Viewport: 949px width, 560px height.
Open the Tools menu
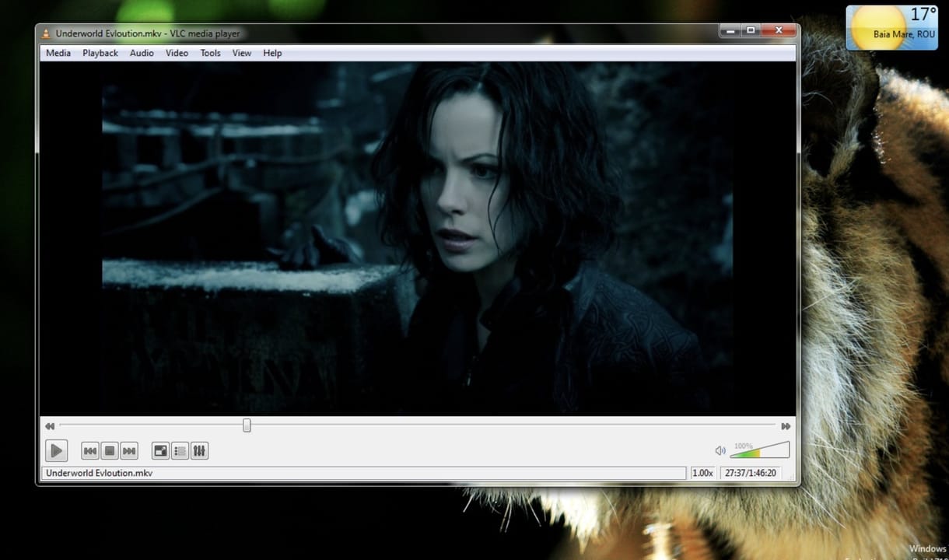(x=210, y=53)
